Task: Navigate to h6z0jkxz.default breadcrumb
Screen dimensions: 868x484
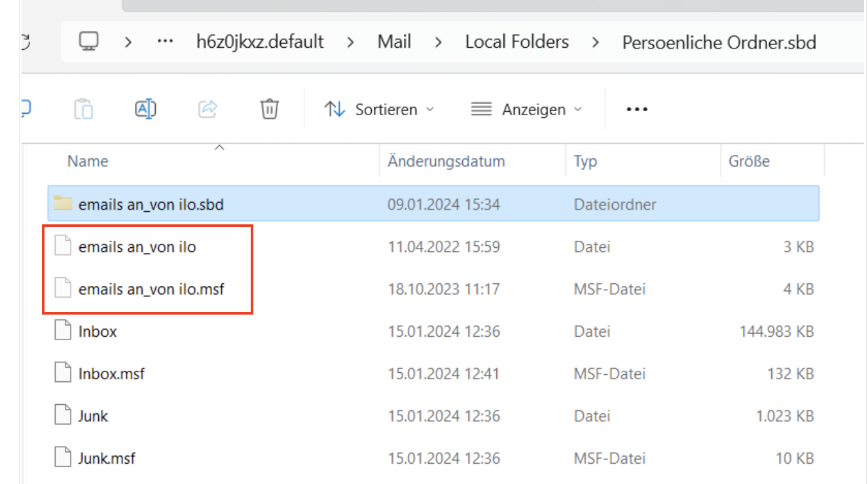Action: (260, 42)
